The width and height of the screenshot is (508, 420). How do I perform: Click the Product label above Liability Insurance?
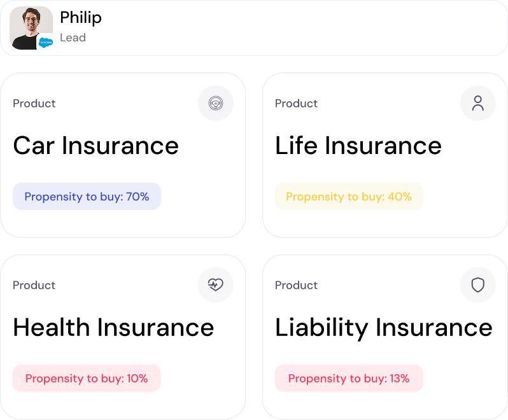(296, 285)
